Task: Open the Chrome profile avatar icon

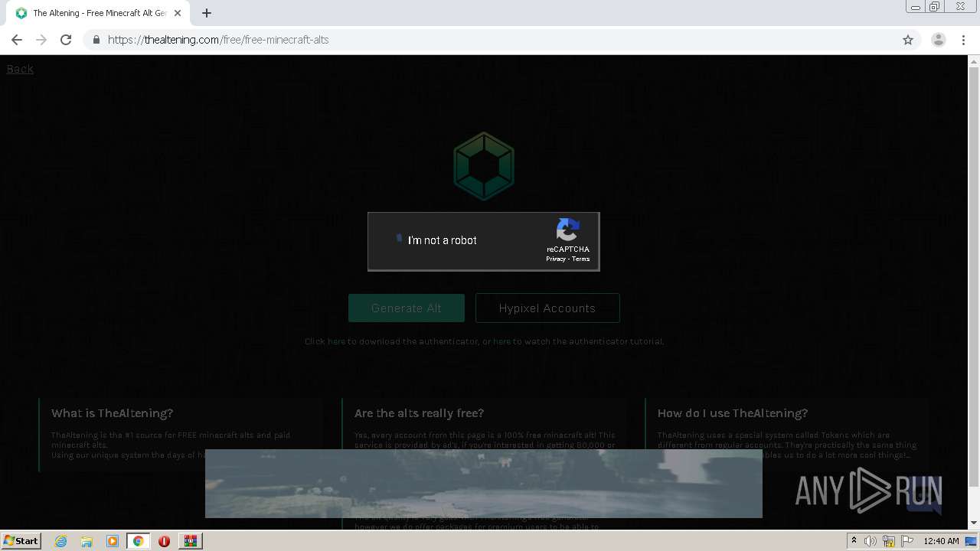Action: pos(939,40)
